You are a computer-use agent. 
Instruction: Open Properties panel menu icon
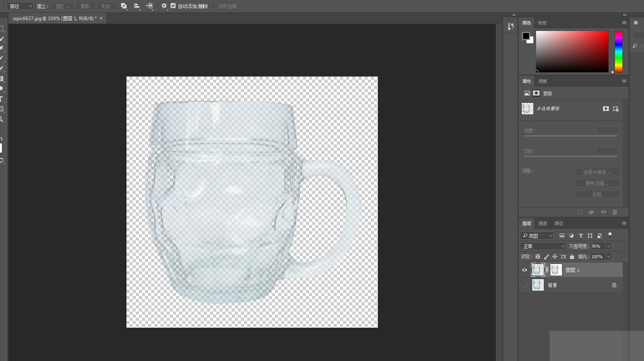pyautogui.click(x=624, y=81)
